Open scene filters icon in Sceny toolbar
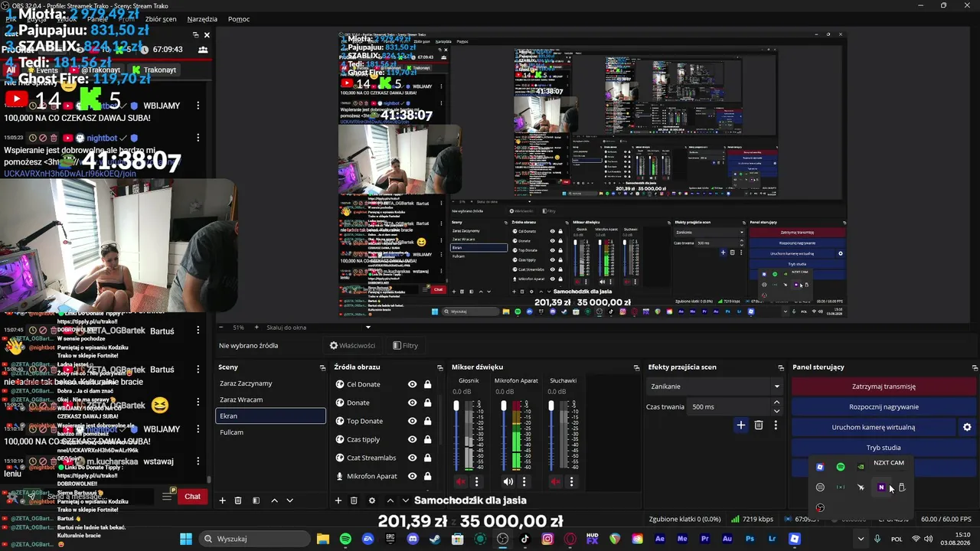The height and width of the screenshot is (551, 980). click(x=256, y=500)
